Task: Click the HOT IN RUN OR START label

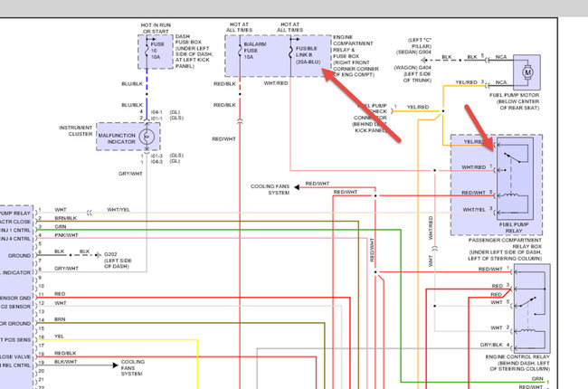Action: point(156,28)
